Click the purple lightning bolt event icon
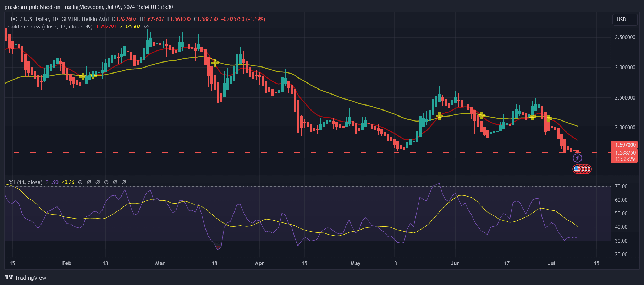This screenshot has height=285, width=644. [x=577, y=158]
